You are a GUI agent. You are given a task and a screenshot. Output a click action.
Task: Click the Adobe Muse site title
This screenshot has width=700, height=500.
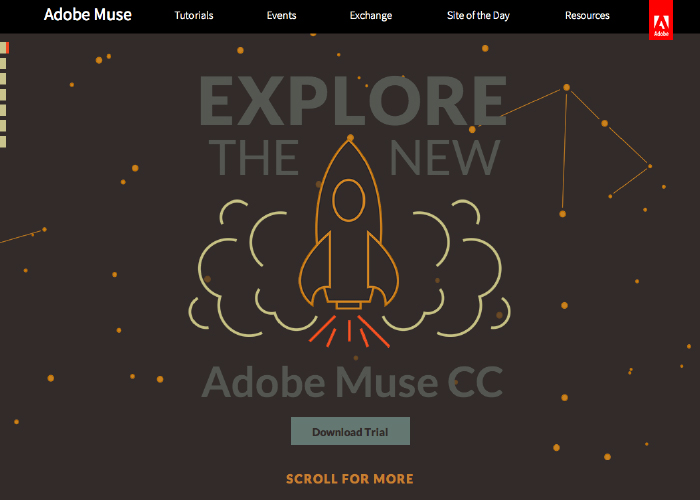tap(88, 15)
